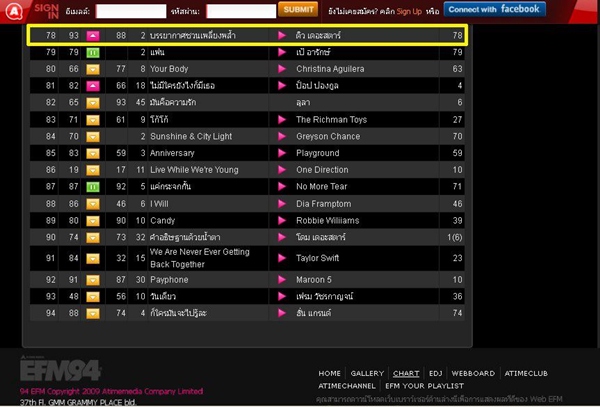The image size is (600, 407).
Task: Open the HOME footer link
Action: click(x=329, y=374)
